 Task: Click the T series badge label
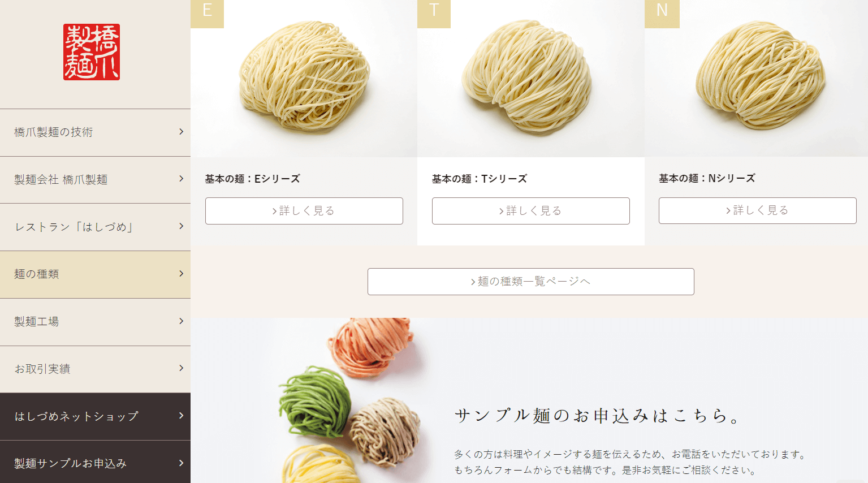434,12
